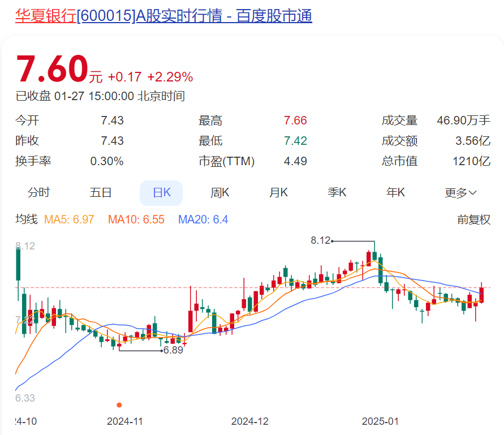Select the 五日 chart tab
Image resolution: width=504 pixels, height=435 pixels.
(x=101, y=192)
